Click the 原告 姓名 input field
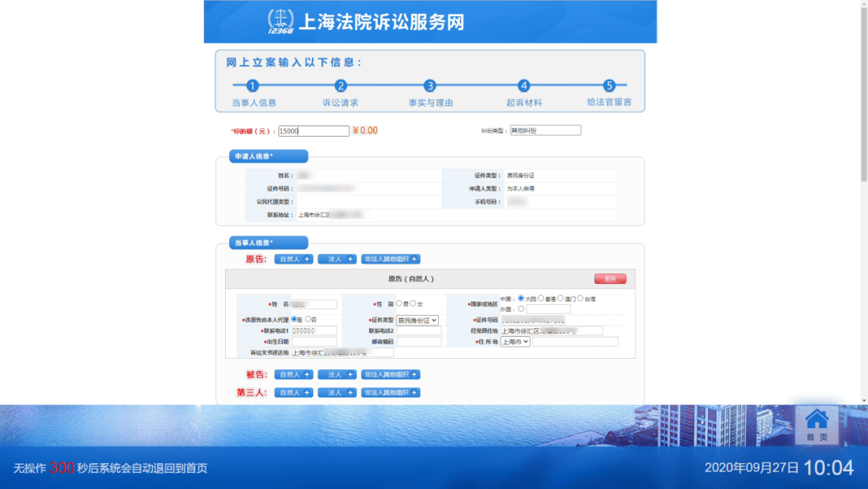Viewport: 868px width, 489px height. pyautogui.click(x=314, y=304)
